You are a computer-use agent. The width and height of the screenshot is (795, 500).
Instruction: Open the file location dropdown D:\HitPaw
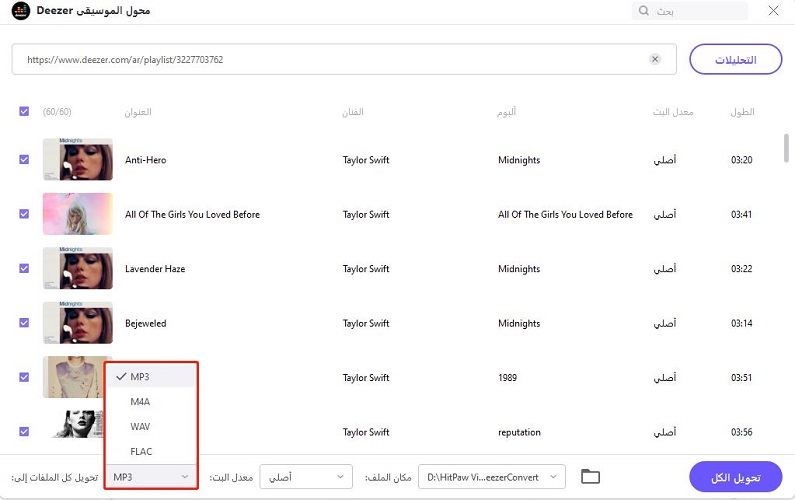pyautogui.click(x=491, y=477)
